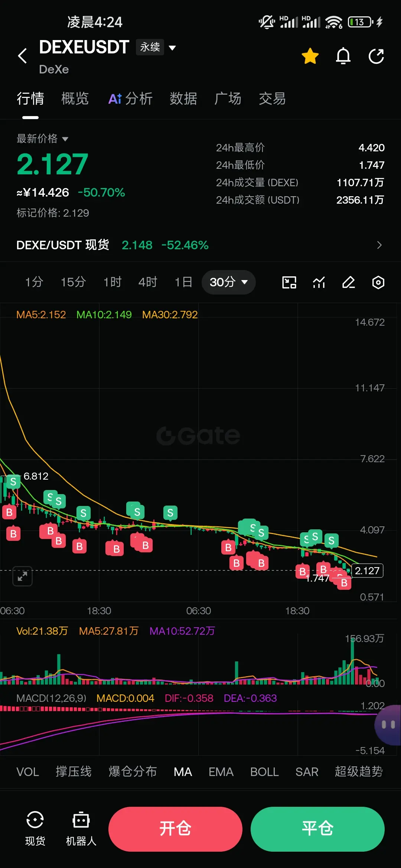The width and height of the screenshot is (401, 868).
Task: Select the 15分 timeframe
Action: (74, 282)
